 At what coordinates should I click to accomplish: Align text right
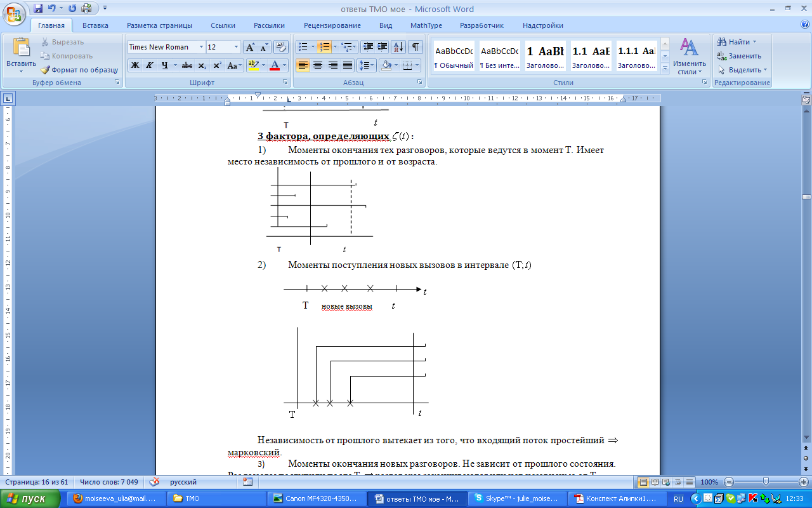[332, 65]
